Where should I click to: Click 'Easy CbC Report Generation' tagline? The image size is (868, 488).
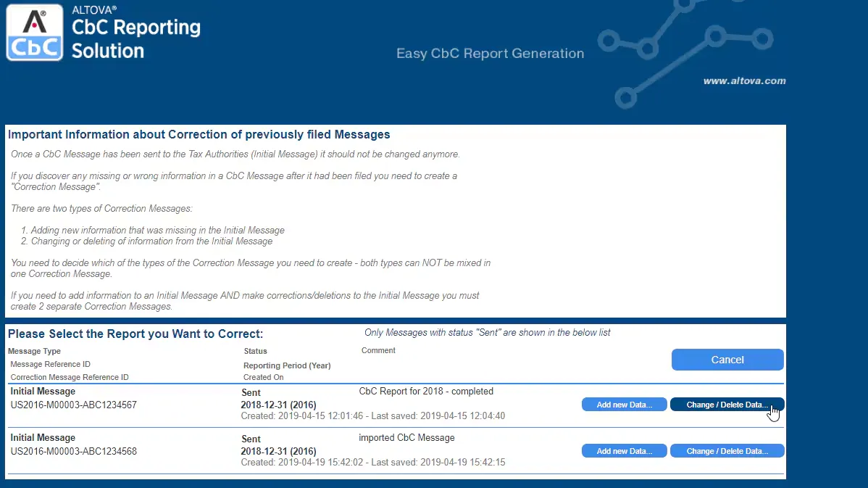pyautogui.click(x=490, y=53)
